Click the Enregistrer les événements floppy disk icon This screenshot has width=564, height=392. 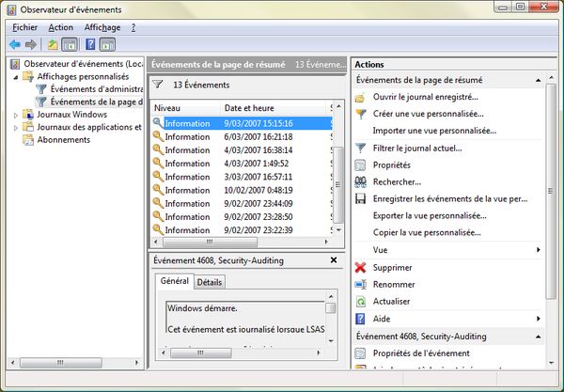click(x=361, y=198)
